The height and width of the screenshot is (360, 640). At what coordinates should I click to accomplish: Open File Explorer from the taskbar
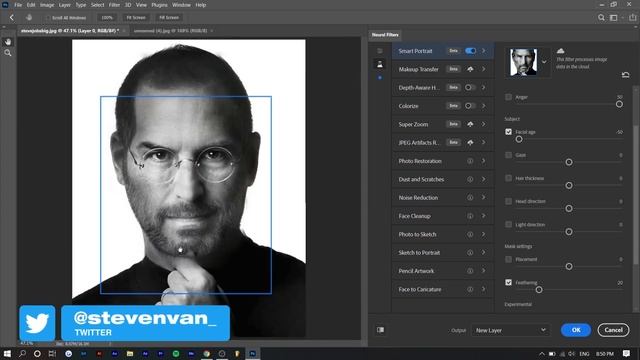(130, 353)
